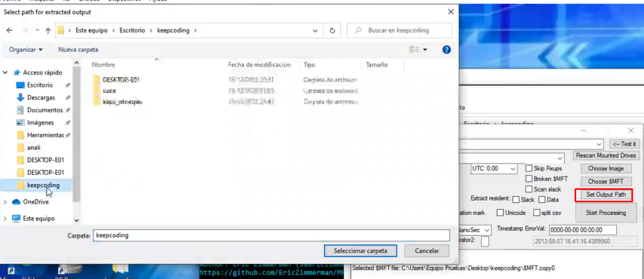Enable the Broken $MFT checkbox
The image size is (644, 279).
click(x=529, y=179)
